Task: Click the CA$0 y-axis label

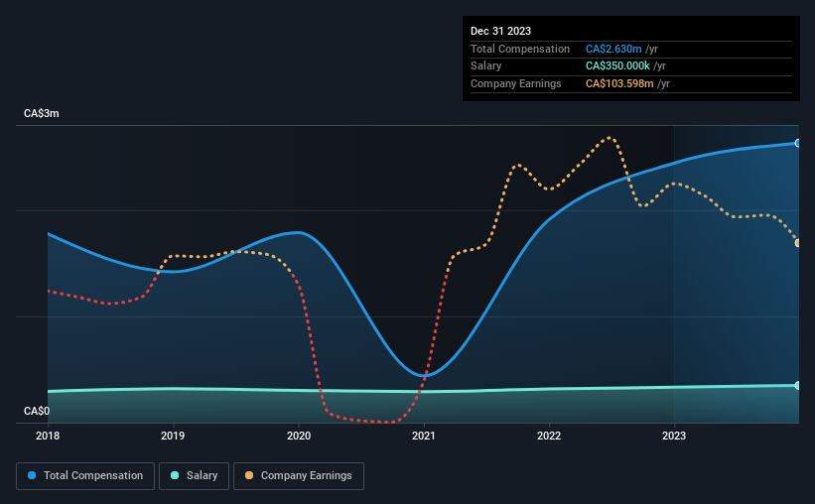Action: (37, 411)
